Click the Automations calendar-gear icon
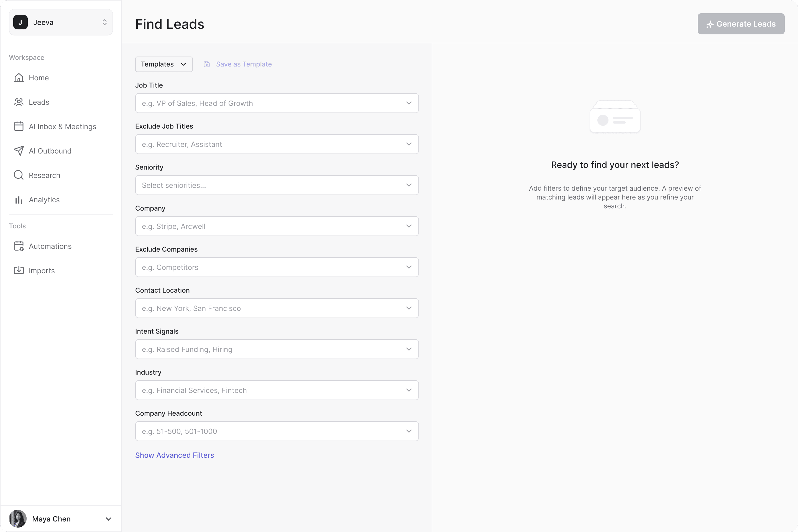Screen dimensions: 798x532 coord(19,246)
